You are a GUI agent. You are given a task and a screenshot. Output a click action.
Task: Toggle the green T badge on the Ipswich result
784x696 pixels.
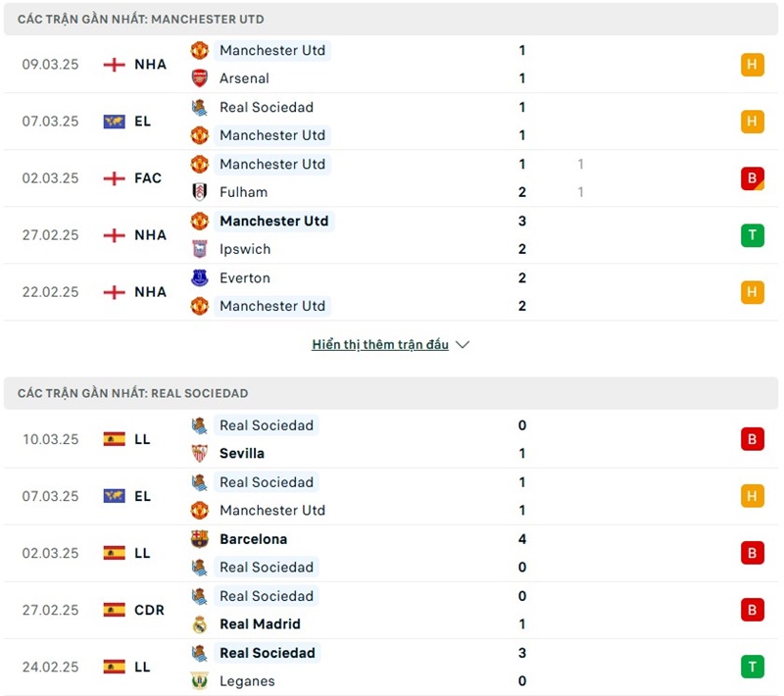[753, 234]
